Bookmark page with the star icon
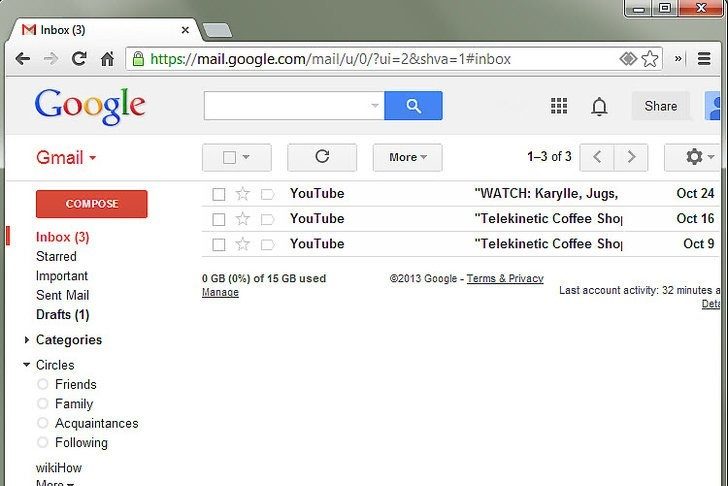The image size is (728, 486). click(650, 59)
